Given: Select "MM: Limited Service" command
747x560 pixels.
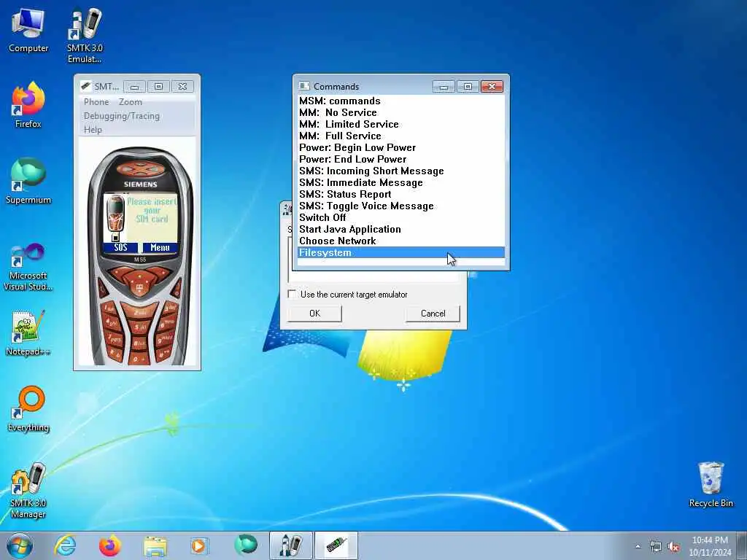Looking at the screenshot, I should tap(401, 124).
